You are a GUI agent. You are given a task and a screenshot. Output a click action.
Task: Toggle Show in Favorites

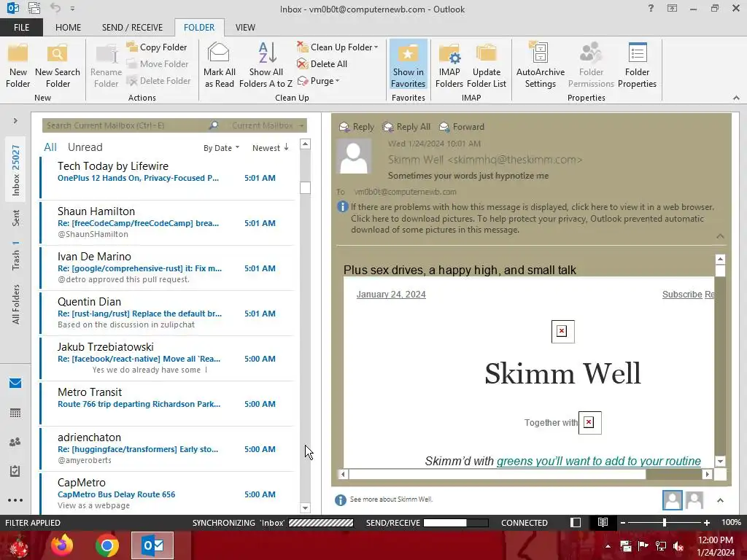pos(409,66)
